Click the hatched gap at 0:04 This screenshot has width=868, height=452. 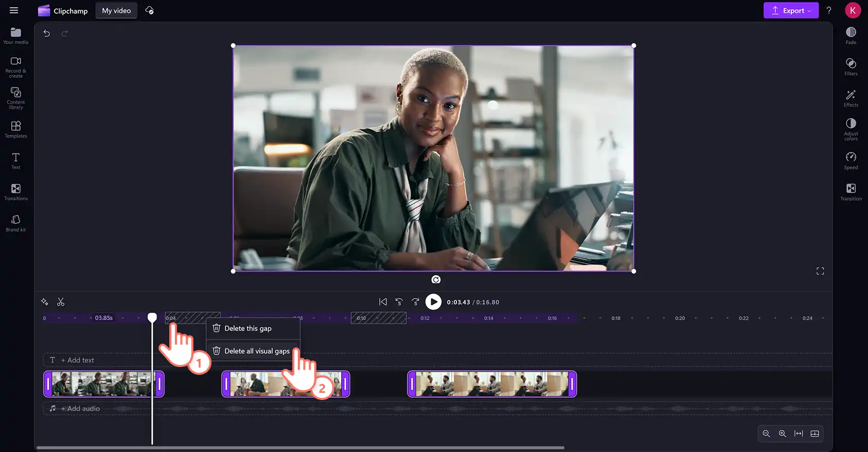193,318
